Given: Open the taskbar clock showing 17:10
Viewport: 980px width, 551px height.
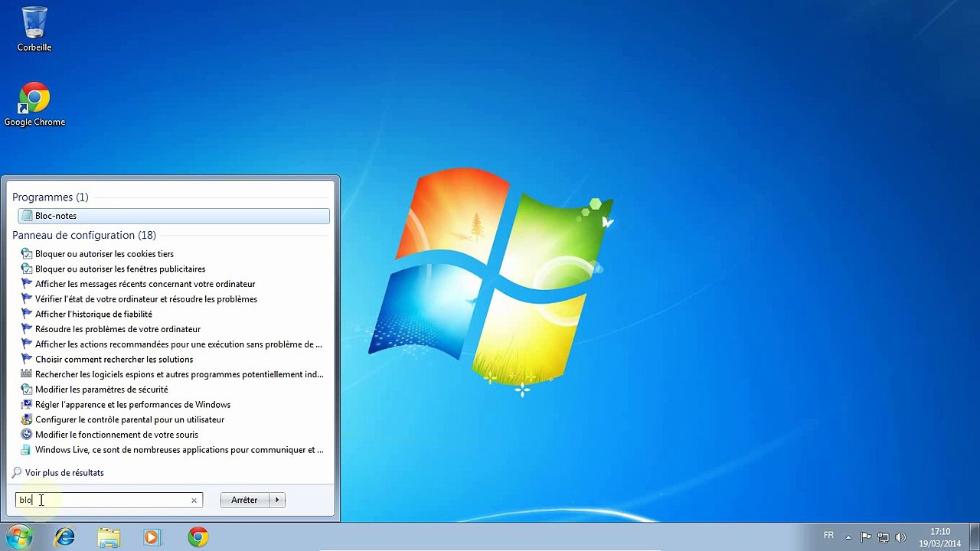Looking at the screenshot, I should pyautogui.click(x=940, y=537).
